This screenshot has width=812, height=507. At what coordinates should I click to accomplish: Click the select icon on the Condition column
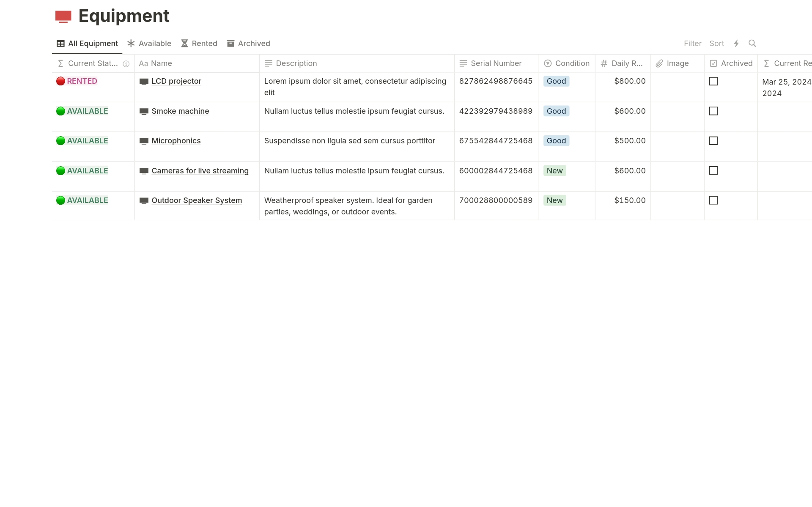click(548, 63)
